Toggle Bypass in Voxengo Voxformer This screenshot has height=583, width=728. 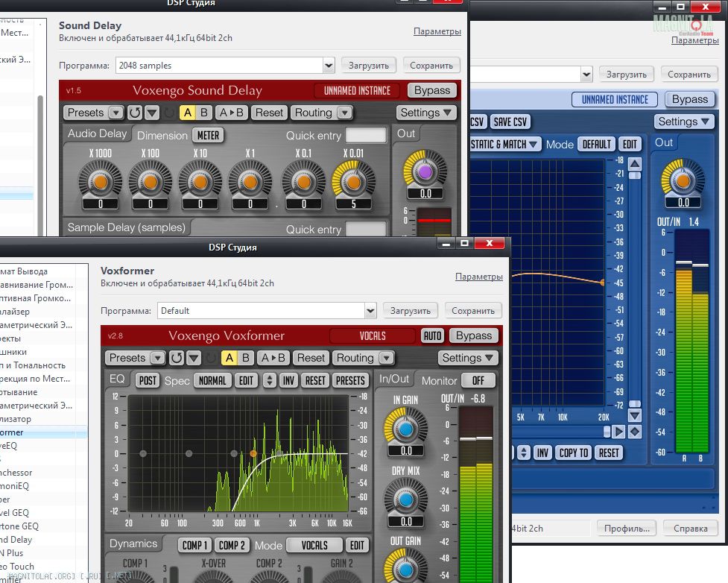[x=474, y=336]
